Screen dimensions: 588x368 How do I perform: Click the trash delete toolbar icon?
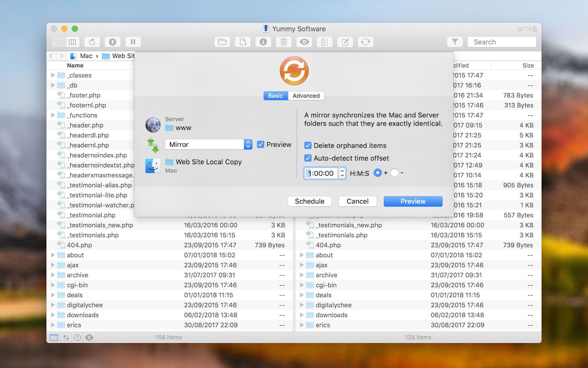[x=283, y=42]
